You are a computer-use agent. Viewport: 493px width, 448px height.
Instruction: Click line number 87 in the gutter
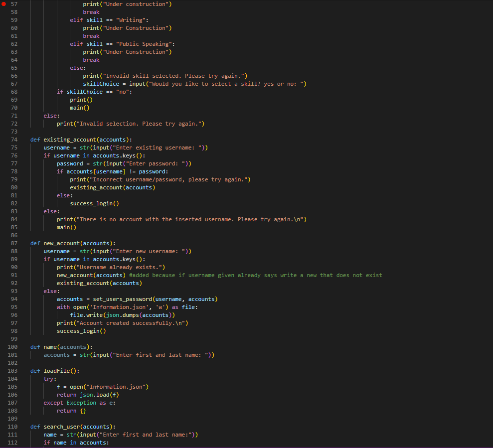14,243
